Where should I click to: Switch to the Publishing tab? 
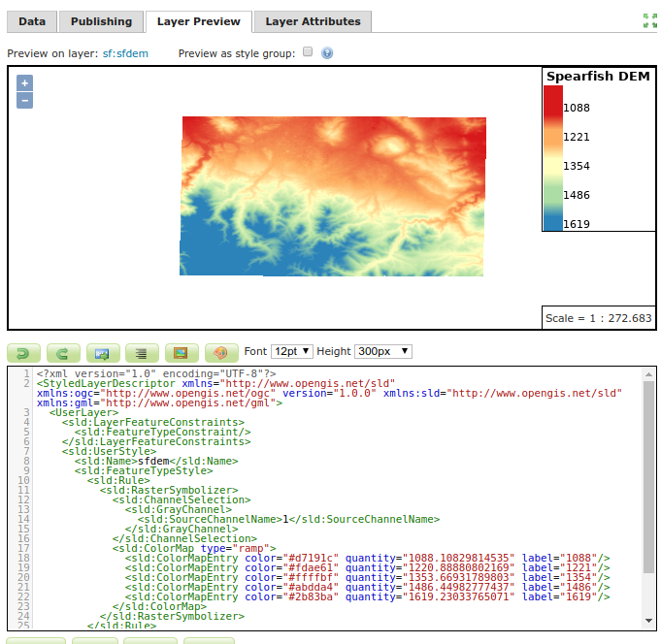tap(101, 21)
